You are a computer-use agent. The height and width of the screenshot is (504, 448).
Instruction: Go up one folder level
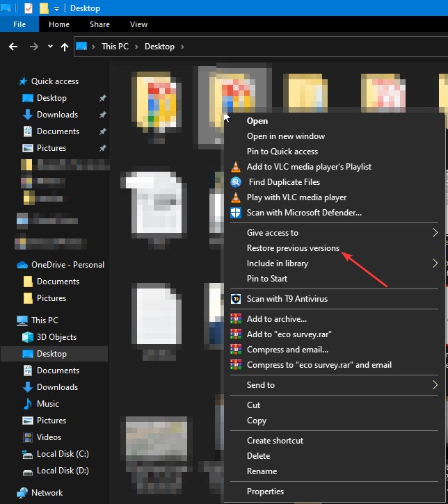tap(65, 47)
